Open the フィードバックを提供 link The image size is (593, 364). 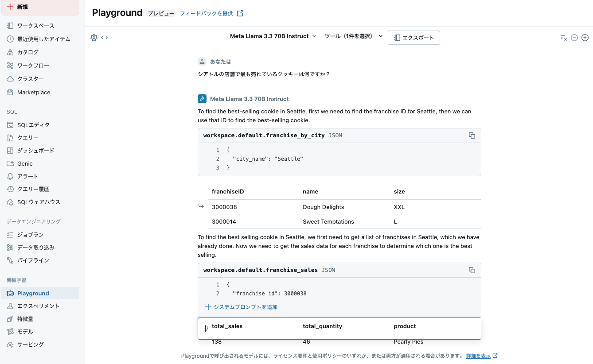[207, 13]
